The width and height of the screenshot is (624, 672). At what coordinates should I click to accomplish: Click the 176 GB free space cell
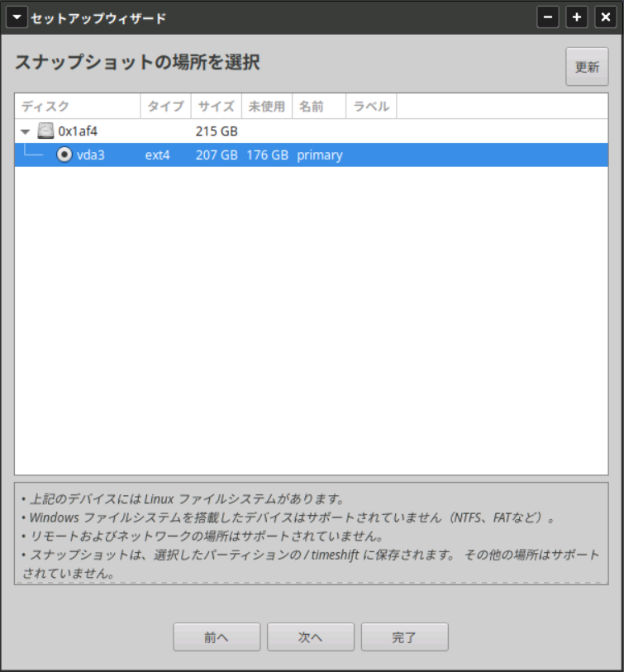tap(267, 155)
